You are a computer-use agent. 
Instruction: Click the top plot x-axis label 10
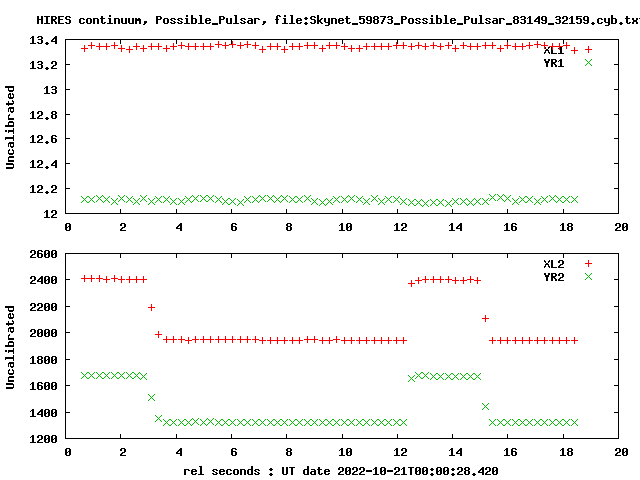click(x=345, y=227)
